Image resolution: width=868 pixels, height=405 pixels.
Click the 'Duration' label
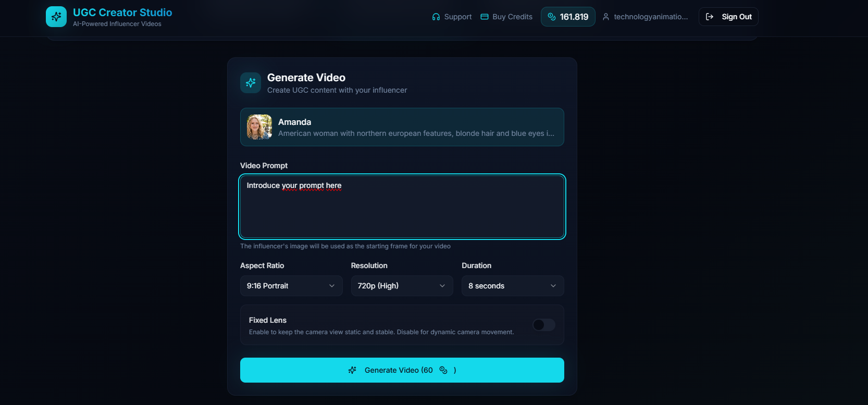[477, 265]
